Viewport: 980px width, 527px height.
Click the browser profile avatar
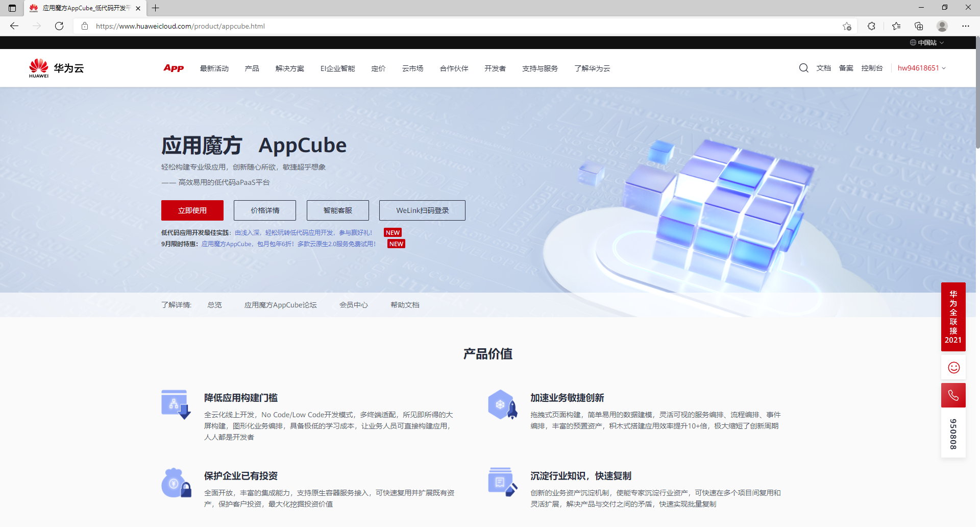click(x=942, y=26)
